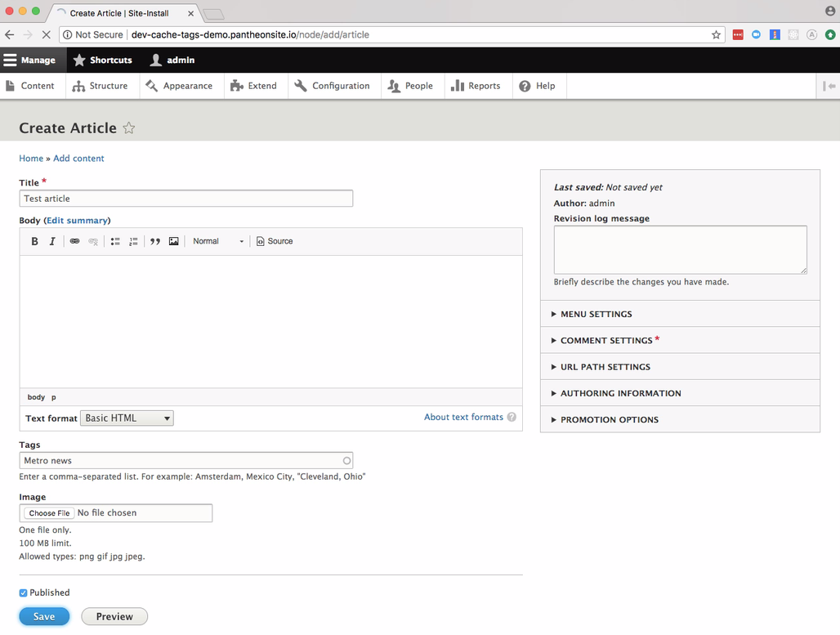Viewport: 840px width, 635px height.
Task: Open the Structure menu in the admin toolbar
Action: pos(101,85)
